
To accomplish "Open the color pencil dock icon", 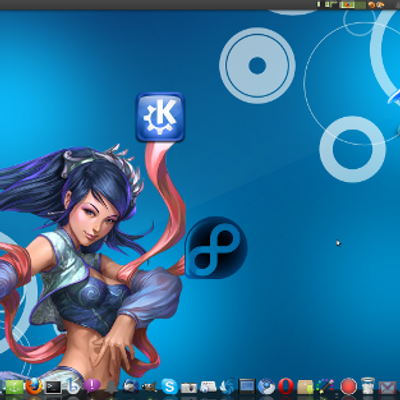I will (325, 387).
